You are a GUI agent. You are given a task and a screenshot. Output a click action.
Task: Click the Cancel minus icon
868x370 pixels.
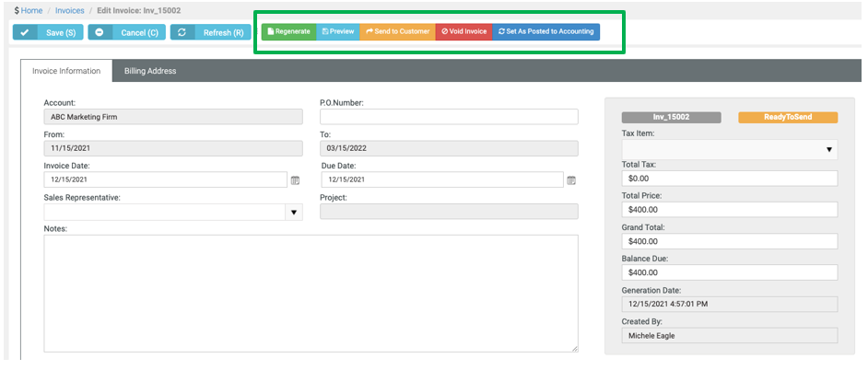point(100,32)
